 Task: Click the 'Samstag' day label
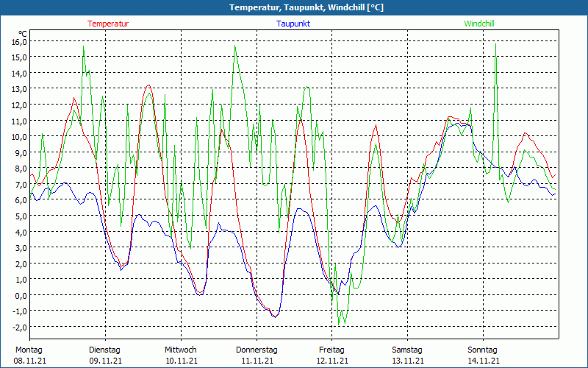(x=407, y=350)
